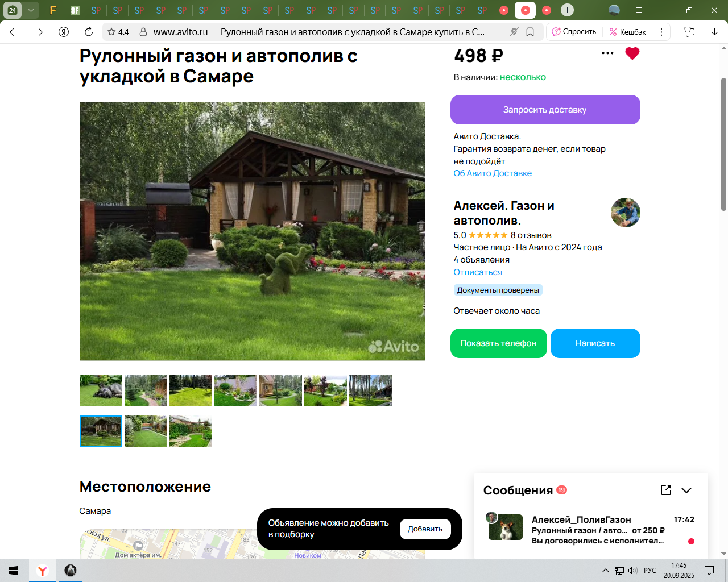Select the highlighted gazebo thumbnail in second row
The image size is (728, 582).
click(101, 431)
